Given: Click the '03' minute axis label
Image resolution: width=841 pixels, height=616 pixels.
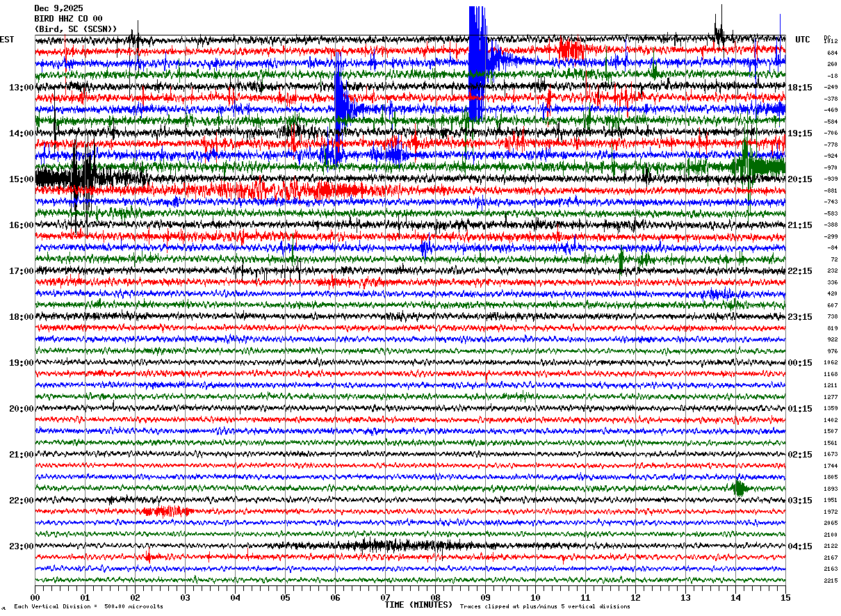Looking at the screenshot, I should coord(185,597).
